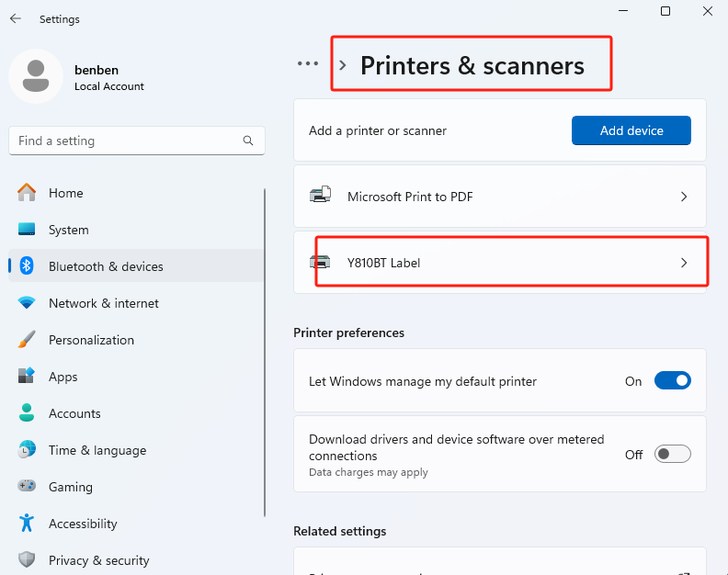Click the Find a setting search box
The width and height of the screenshot is (728, 575).
coord(136,141)
